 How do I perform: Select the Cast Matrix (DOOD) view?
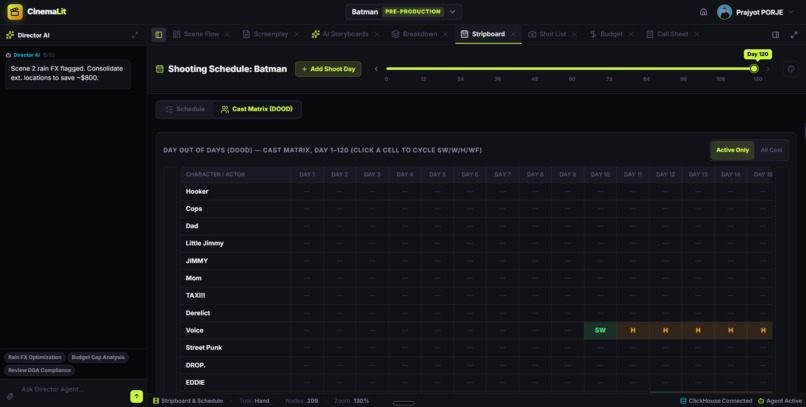click(257, 109)
